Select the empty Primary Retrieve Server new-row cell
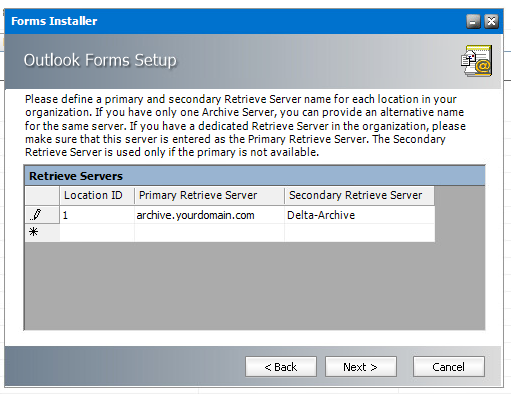This screenshot has width=511, height=394. tap(209, 232)
